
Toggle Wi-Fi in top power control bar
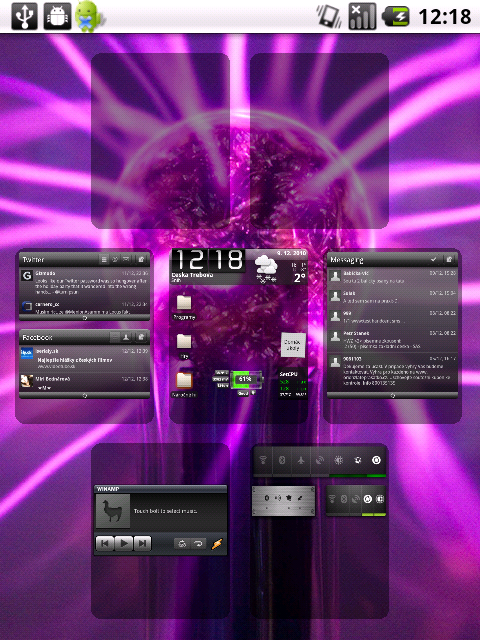coord(263,461)
